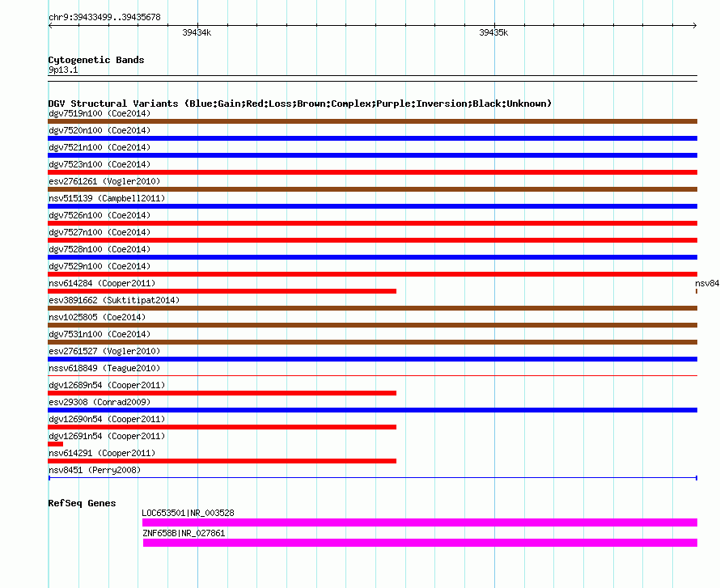Select blue bar under esv2761527
720x588 pixels.
pyautogui.click(x=372, y=359)
